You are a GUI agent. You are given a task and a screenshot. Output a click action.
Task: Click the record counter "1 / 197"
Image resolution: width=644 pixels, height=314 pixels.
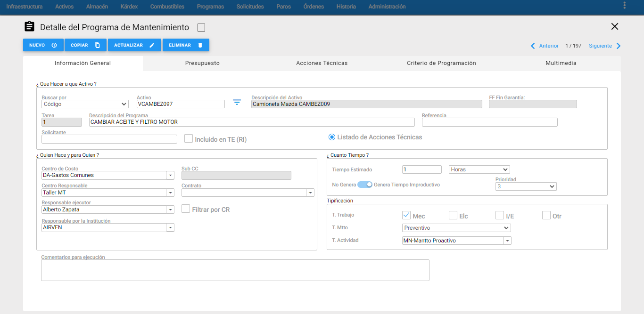[573, 46]
